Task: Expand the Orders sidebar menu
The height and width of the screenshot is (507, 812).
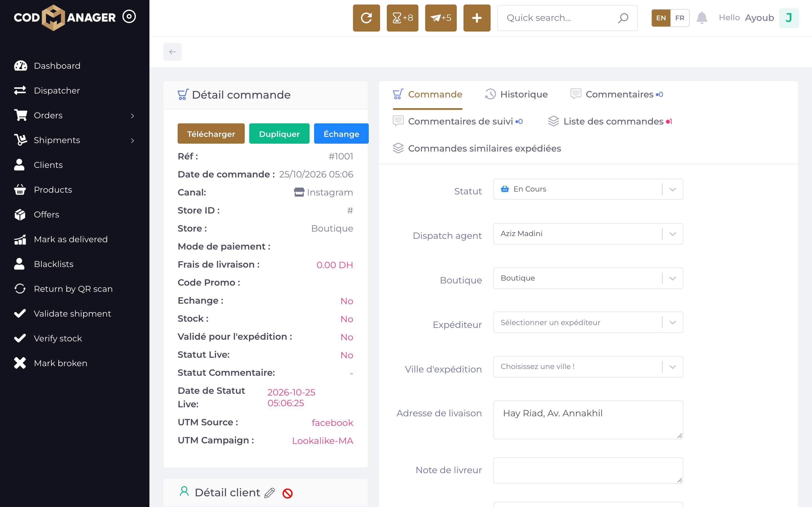Action: (74, 115)
